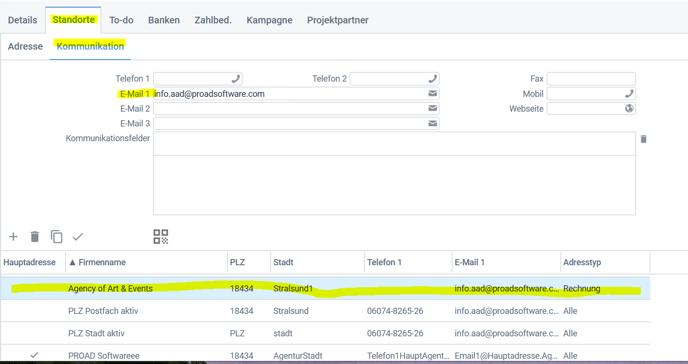Open the Kampagne tab
This screenshot has width=688, height=364.
click(269, 20)
